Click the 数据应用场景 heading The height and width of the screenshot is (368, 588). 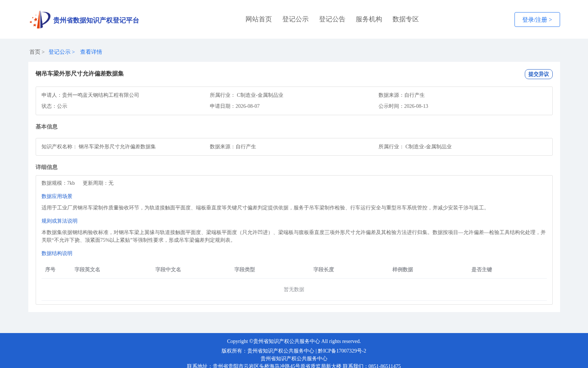(57, 196)
